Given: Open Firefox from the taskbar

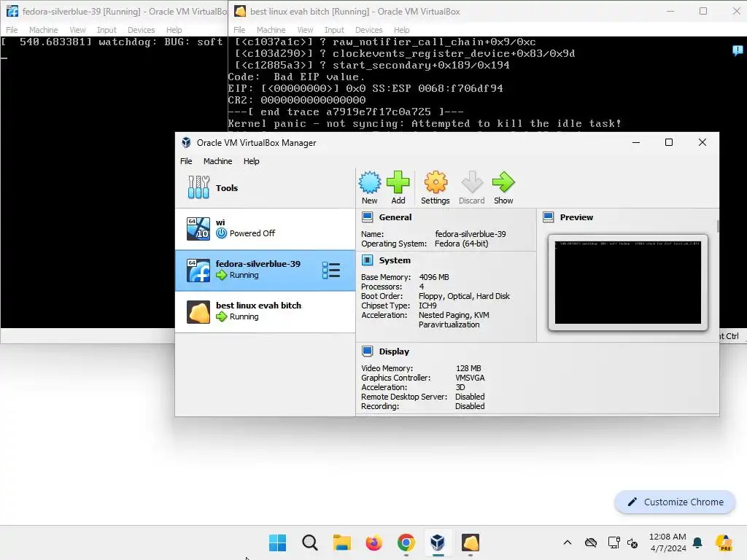Looking at the screenshot, I should point(374,542).
